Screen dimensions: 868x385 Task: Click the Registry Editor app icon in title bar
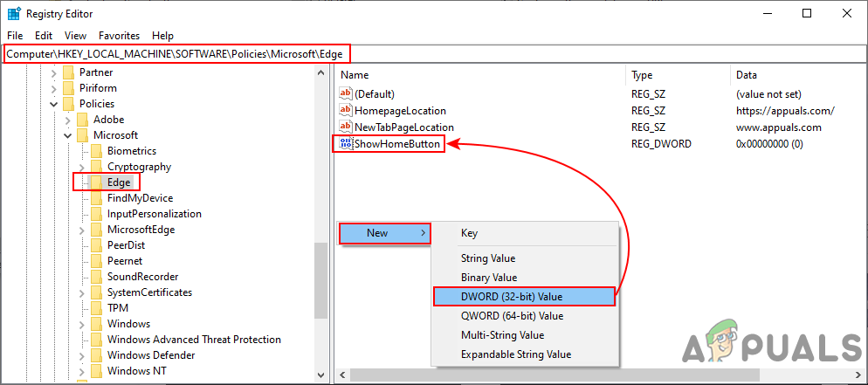(13, 13)
